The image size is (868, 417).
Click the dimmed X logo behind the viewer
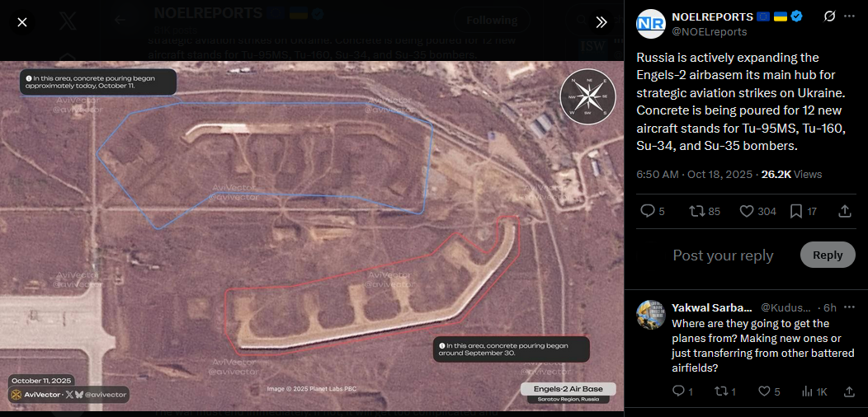(x=68, y=21)
